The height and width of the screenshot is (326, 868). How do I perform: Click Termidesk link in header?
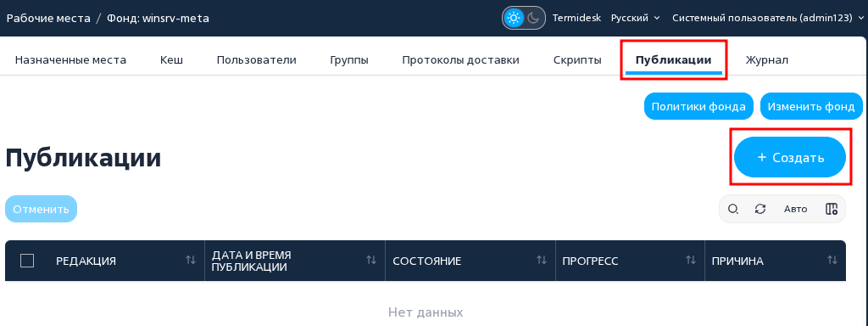(576, 19)
